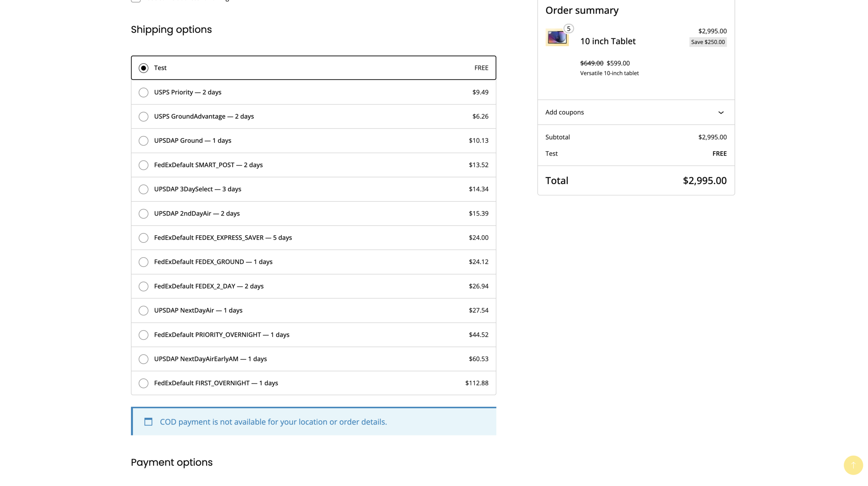Select FedExDefault FIRST_OVERNIGHT shipping

tap(143, 383)
